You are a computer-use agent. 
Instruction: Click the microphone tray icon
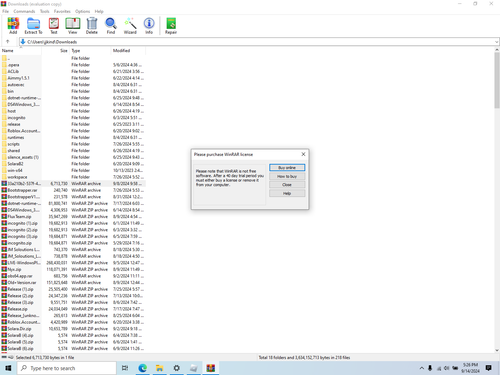click(430, 368)
